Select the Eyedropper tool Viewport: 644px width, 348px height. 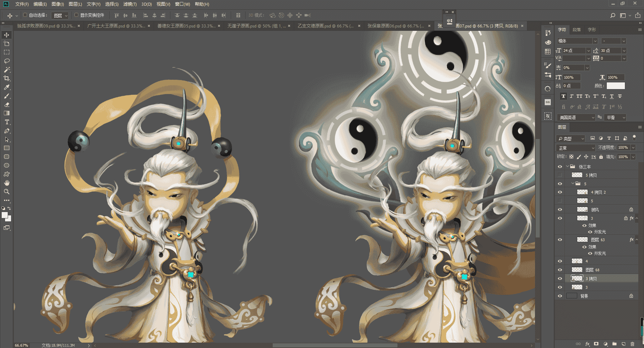click(7, 87)
